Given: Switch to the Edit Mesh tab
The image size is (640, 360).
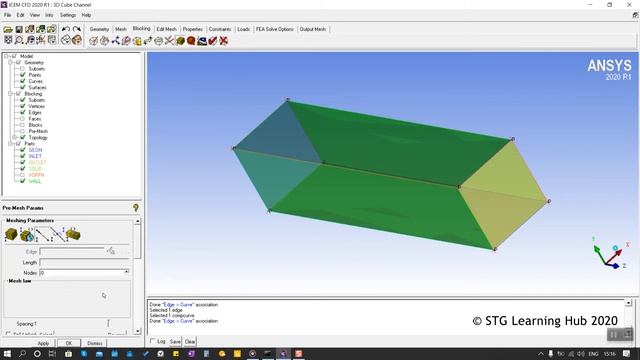Looking at the screenshot, I should [167, 29].
